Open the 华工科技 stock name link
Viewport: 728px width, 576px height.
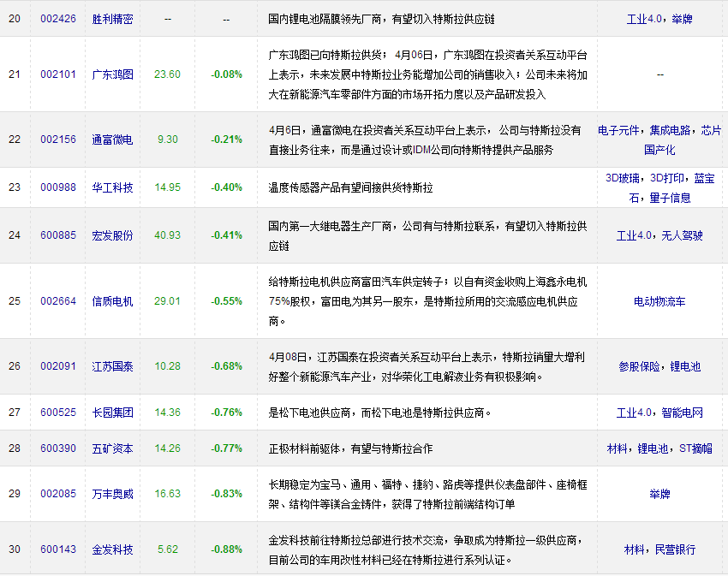[112, 187]
